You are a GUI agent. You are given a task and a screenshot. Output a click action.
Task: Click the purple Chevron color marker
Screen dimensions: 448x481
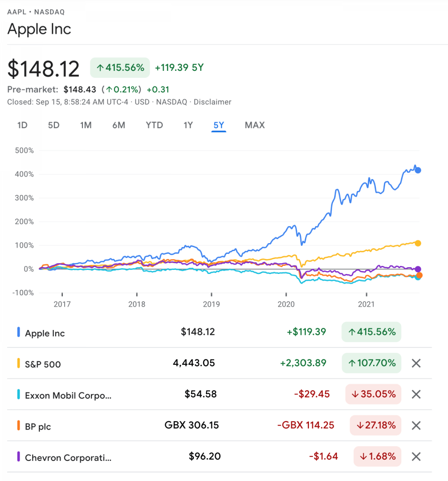point(18,457)
